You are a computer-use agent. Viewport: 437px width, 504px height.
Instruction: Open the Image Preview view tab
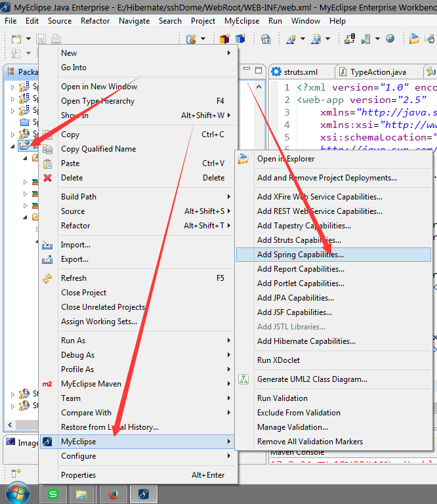coord(22,442)
